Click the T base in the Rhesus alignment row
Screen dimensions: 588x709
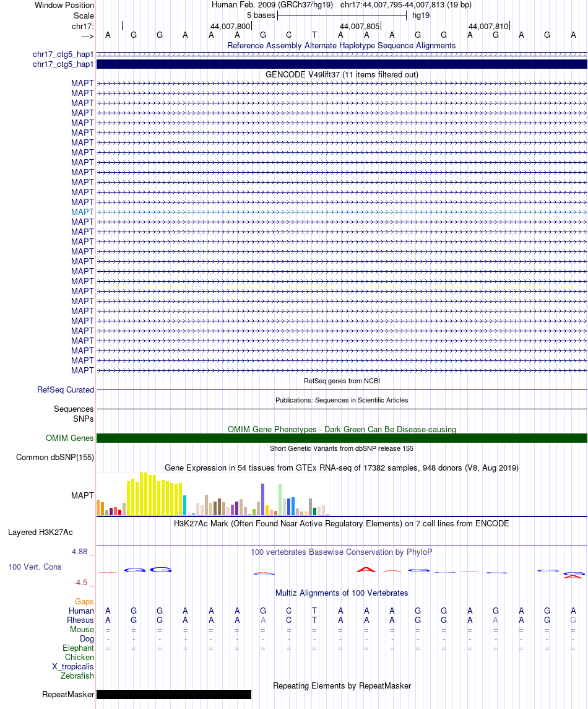314,620
